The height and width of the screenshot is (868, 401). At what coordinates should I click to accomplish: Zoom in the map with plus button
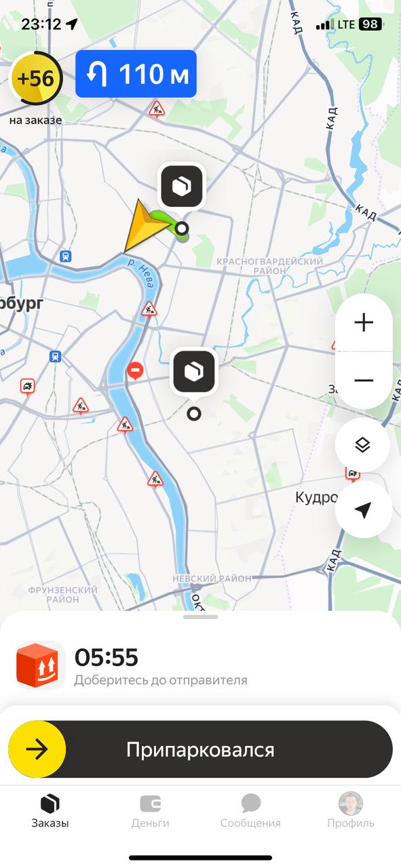[x=364, y=323]
